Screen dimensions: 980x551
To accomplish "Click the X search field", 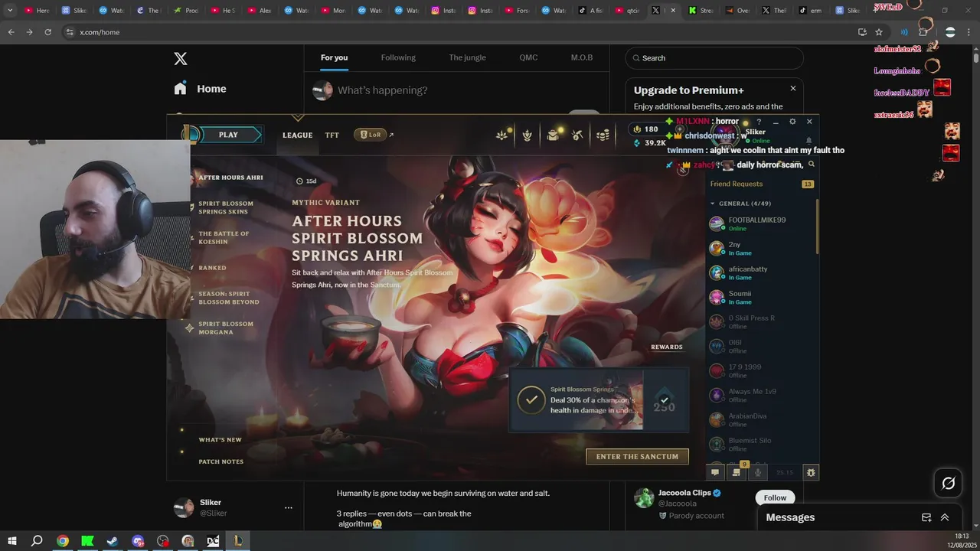I will tap(714, 58).
